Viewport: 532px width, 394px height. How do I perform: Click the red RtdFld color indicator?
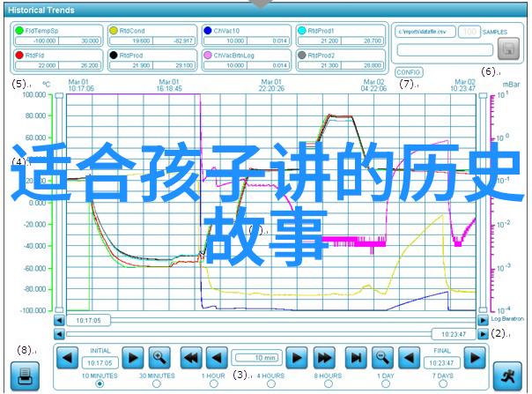[x=19, y=55]
